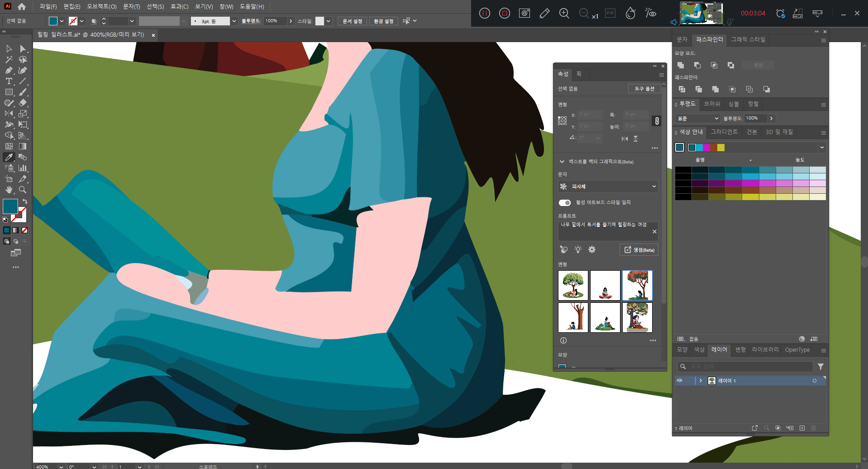Select the Type tool
Image resolution: width=868 pixels, height=469 pixels.
coord(9,81)
